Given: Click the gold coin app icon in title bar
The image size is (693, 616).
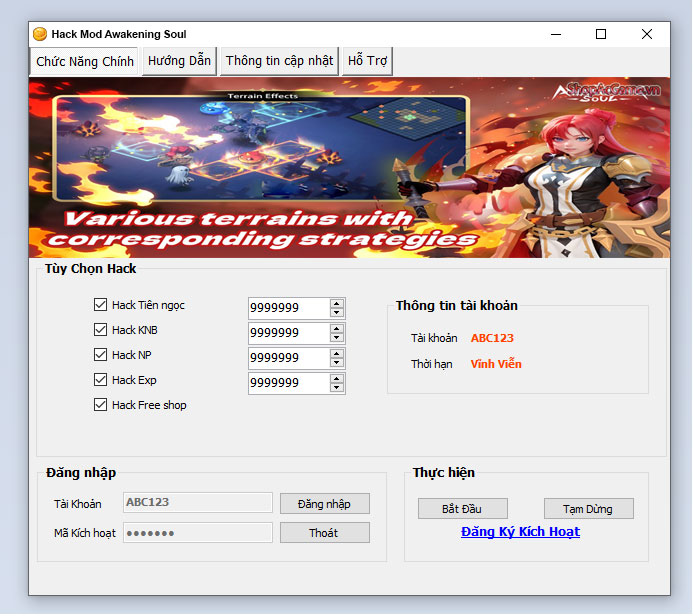Looking at the screenshot, I should (x=40, y=34).
